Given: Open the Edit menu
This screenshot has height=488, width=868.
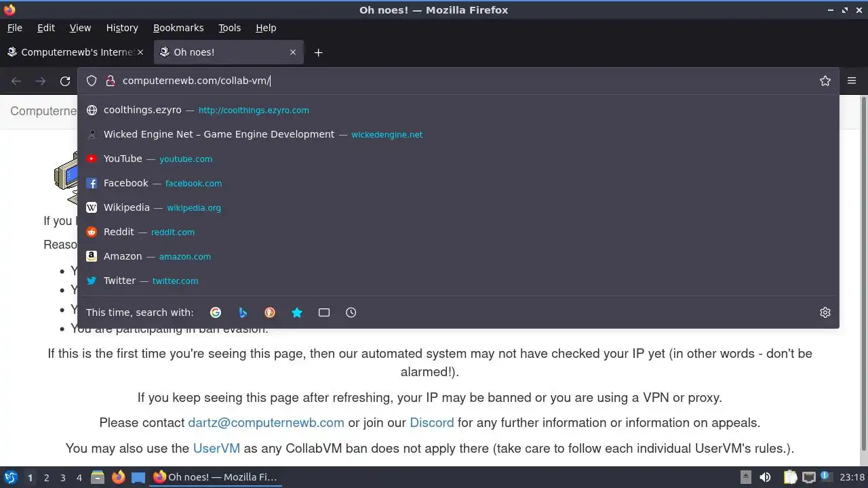Looking at the screenshot, I should pos(46,28).
